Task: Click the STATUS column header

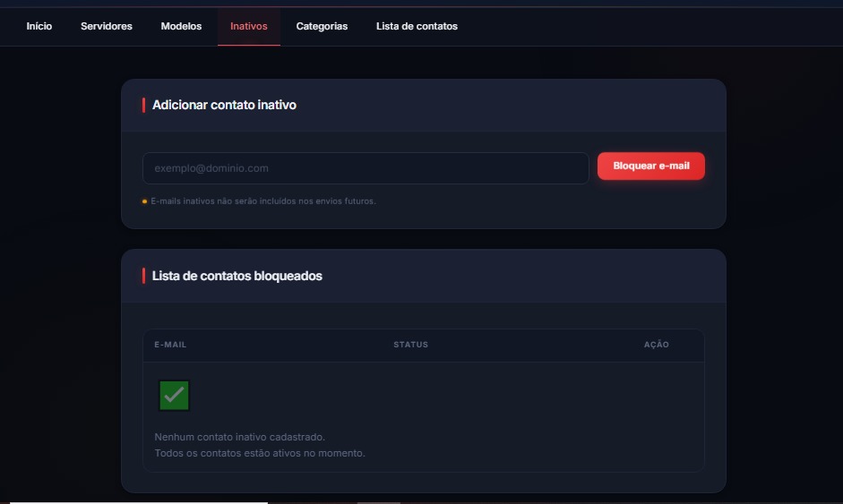Action: click(410, 345)
